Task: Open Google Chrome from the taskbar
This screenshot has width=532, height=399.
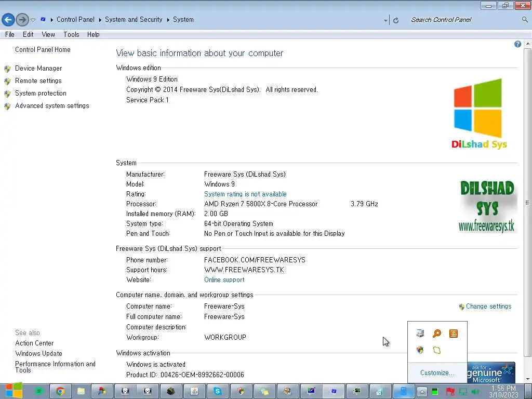Action: point(60,392)
